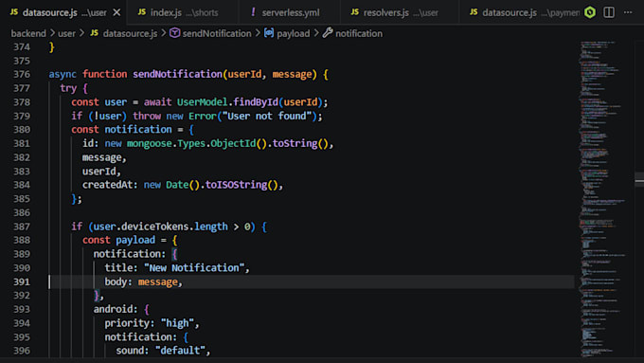Switch to the index.js shorts tab
Screen dimensions: 644x363
click(183, 12)
